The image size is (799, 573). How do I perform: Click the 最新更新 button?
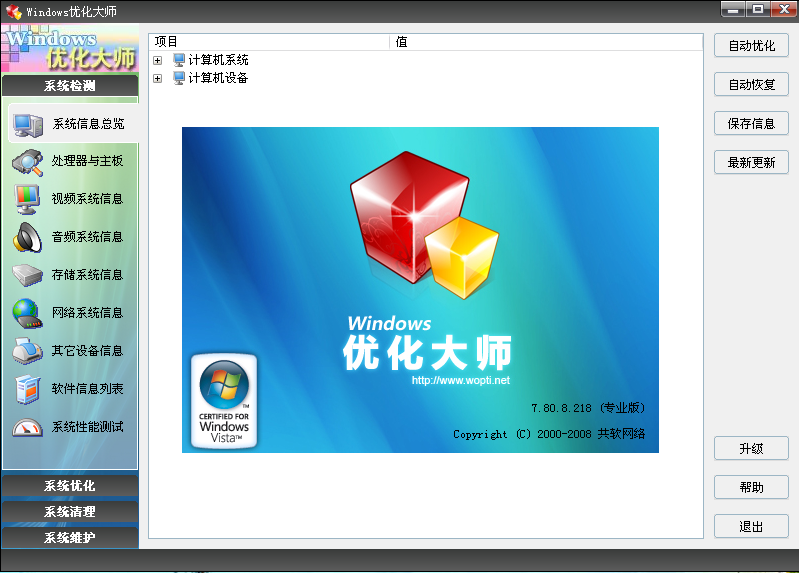coord(751,163)
